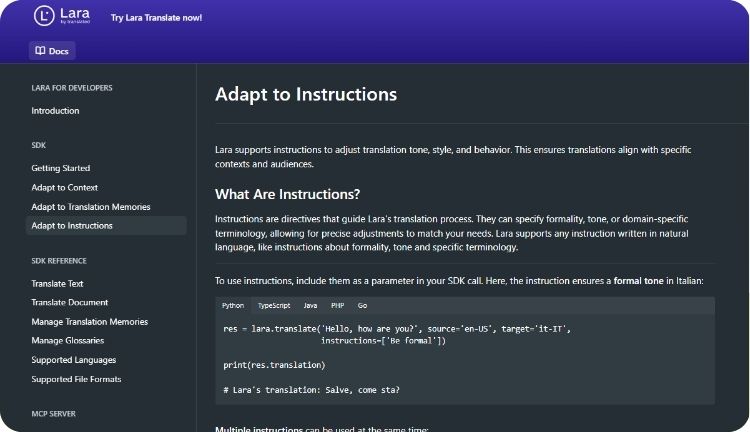Screen dimensions: 750x432
Task: Switch to the TypeScript code tab
Action: (x=274, y=305)
